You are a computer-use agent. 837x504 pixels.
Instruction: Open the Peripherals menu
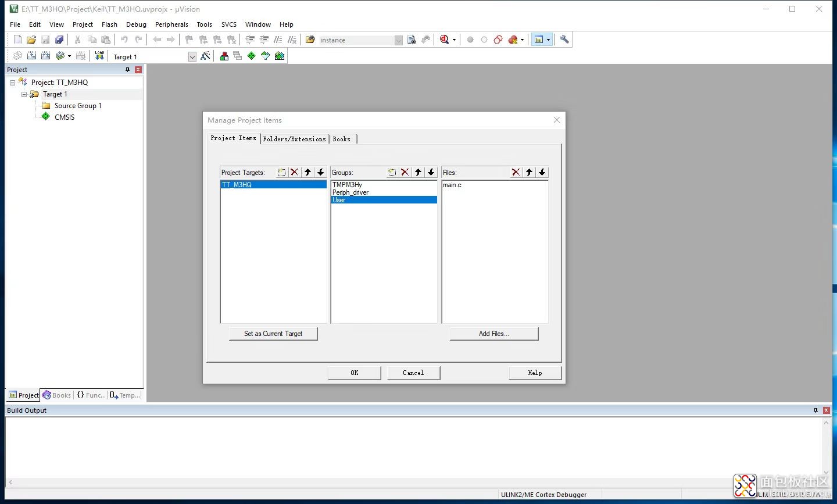[x=171, y=24]
